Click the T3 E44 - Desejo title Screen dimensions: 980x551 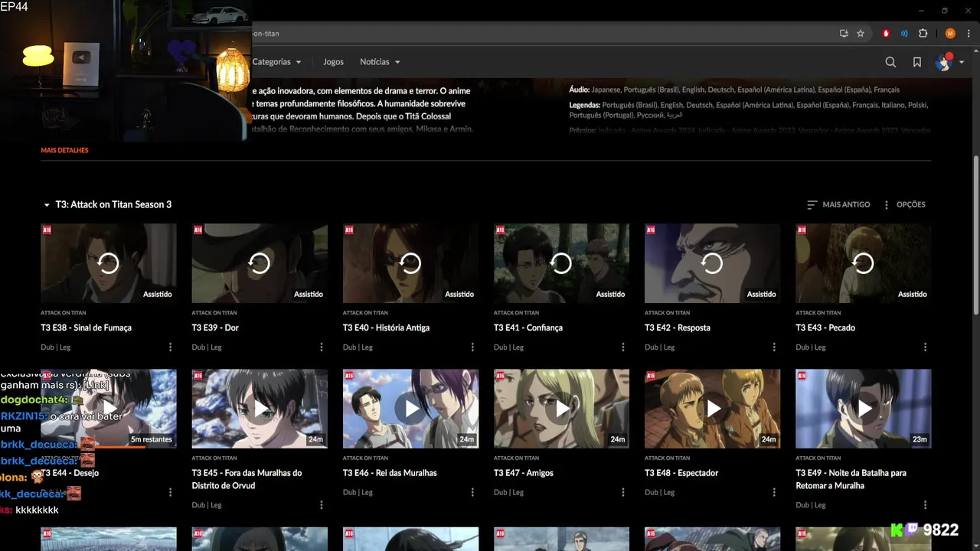70,473
